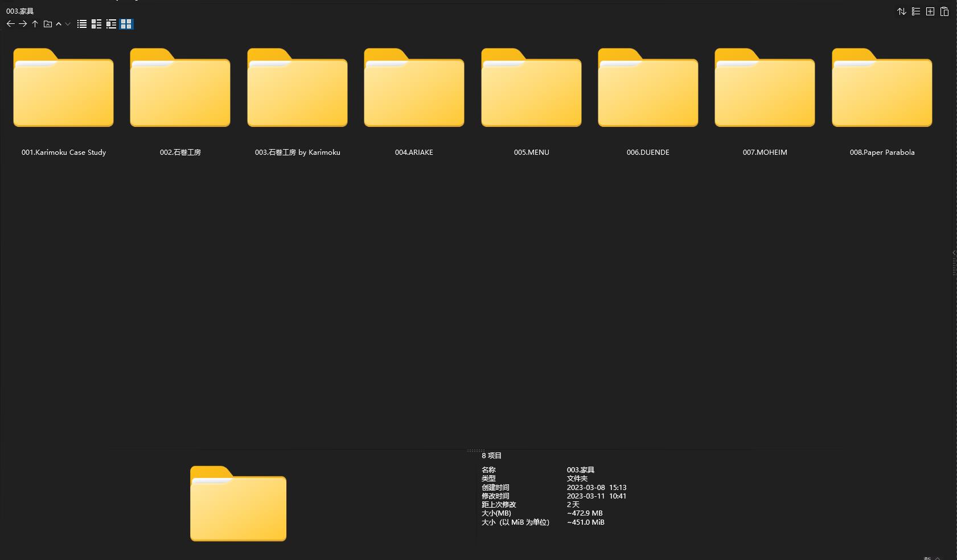Select the highlighted large icons grid view
The height and width of the screenshot is (560, 957).
(x=126, y=24)
